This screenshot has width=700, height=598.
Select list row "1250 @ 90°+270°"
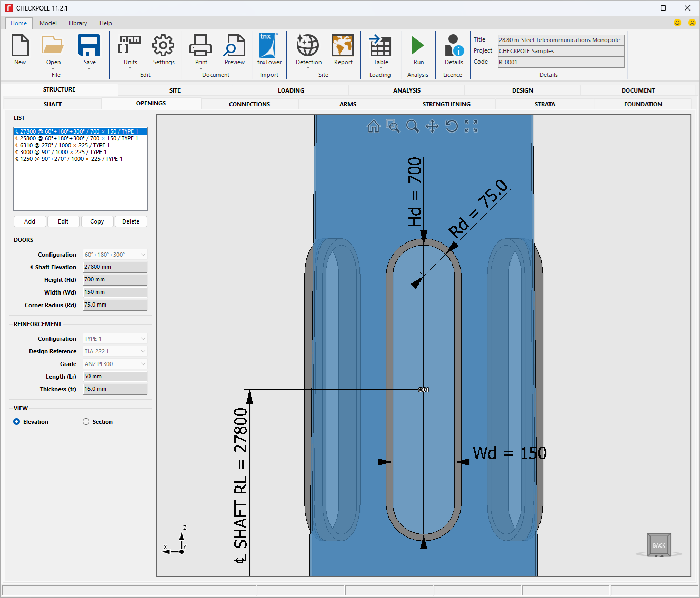tap(80, 159)
